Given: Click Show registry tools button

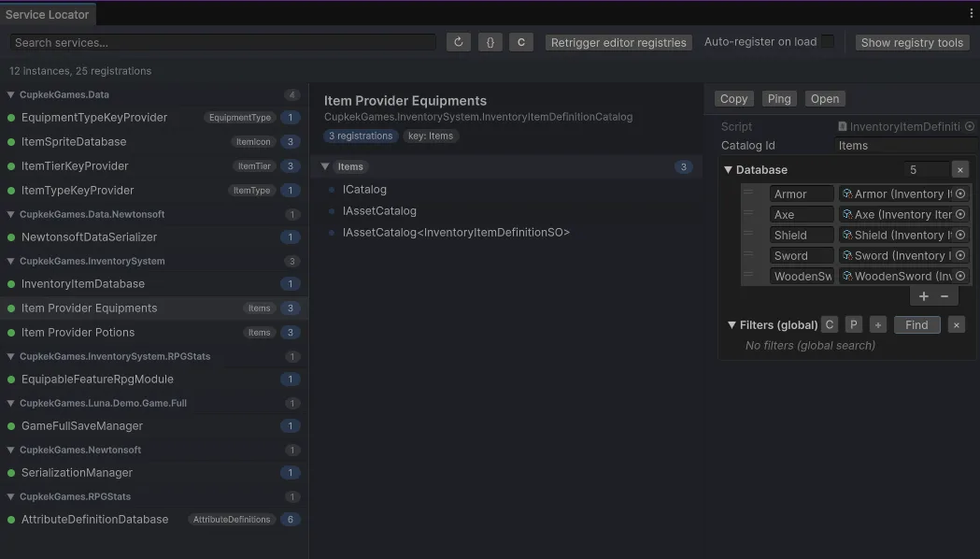Looking at the screenshot, I should pyautogui.click(x=912, y=42).
